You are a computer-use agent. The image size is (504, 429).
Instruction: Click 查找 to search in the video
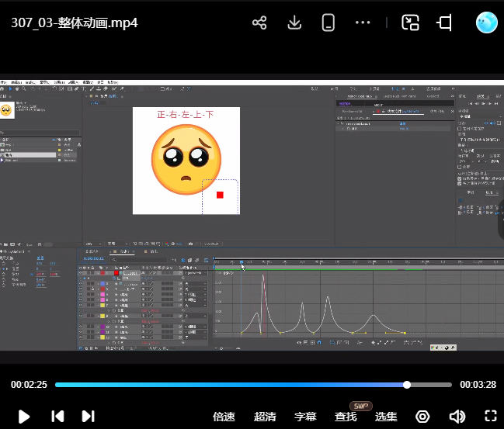point(346,417)
